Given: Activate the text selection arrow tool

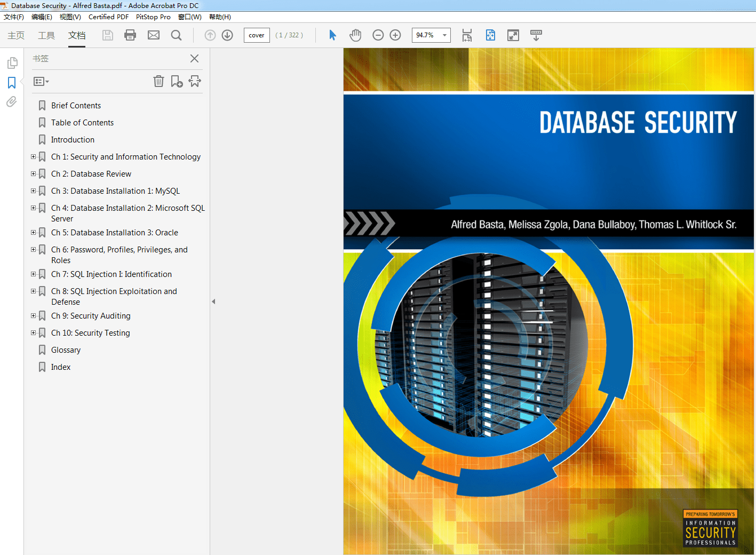Looking at the screenshot, I should [x=332, y=35].
